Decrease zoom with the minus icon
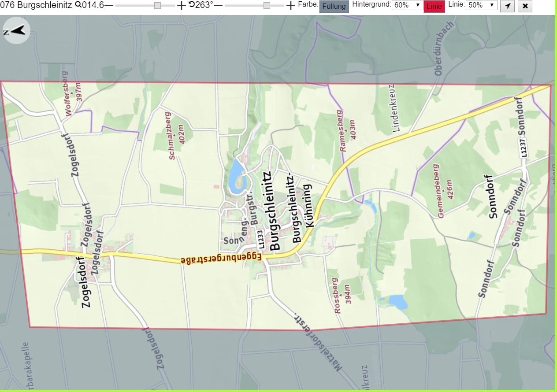The height and width of the screenshot is (392, 557). pyautogui.click(x=109, y=5)
